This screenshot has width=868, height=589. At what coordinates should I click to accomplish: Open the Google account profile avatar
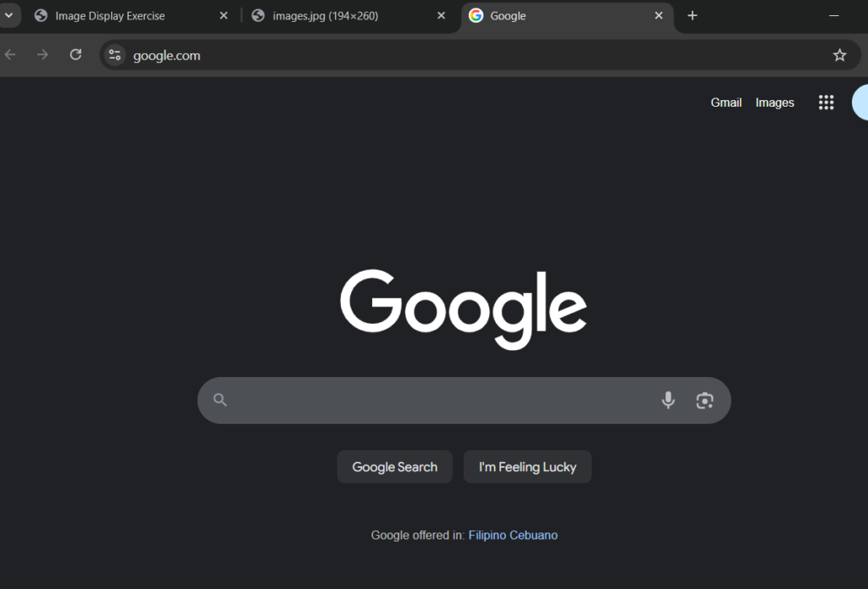tap(860, 103)
